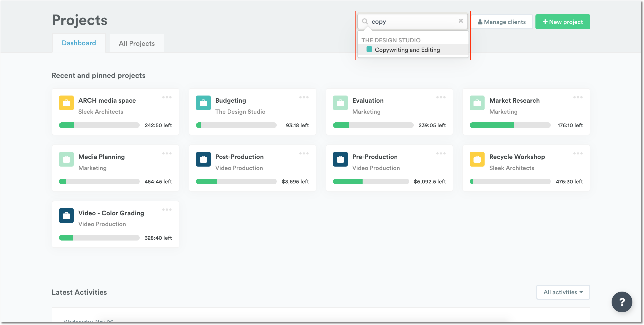Click the briefcase icon on Video - Color Grading

66,216
